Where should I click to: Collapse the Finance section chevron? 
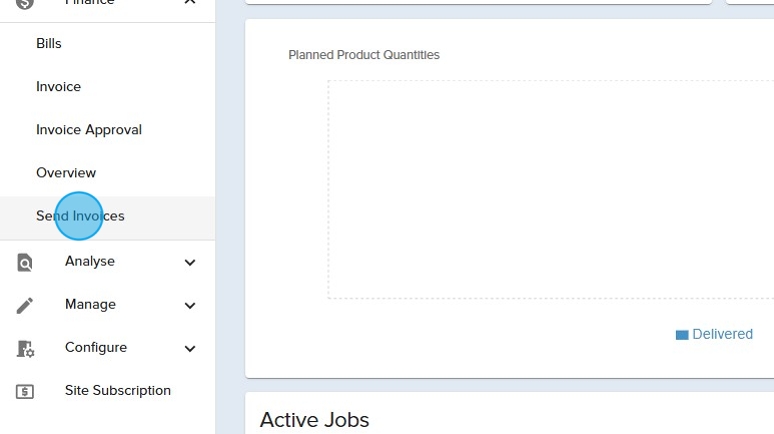(x=190, y=3)
